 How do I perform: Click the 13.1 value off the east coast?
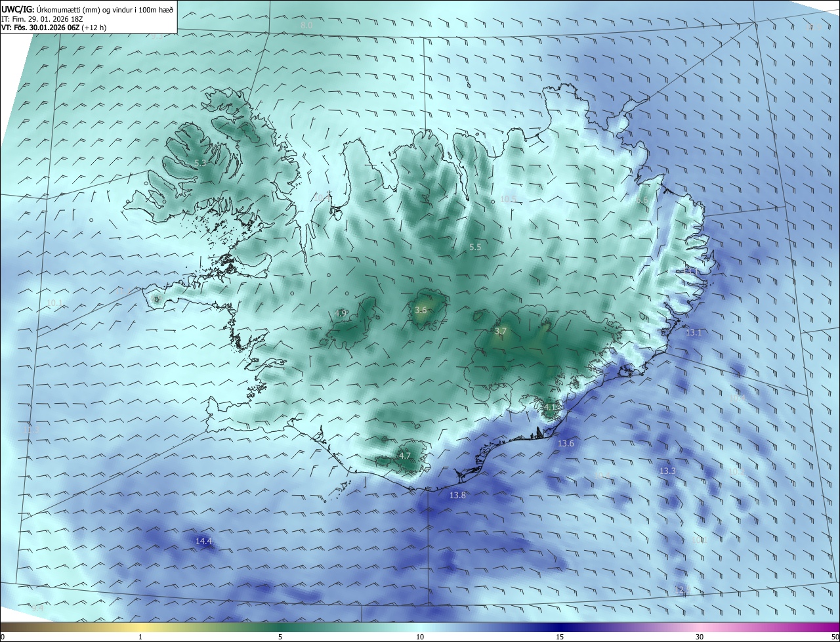coord(694,333)
